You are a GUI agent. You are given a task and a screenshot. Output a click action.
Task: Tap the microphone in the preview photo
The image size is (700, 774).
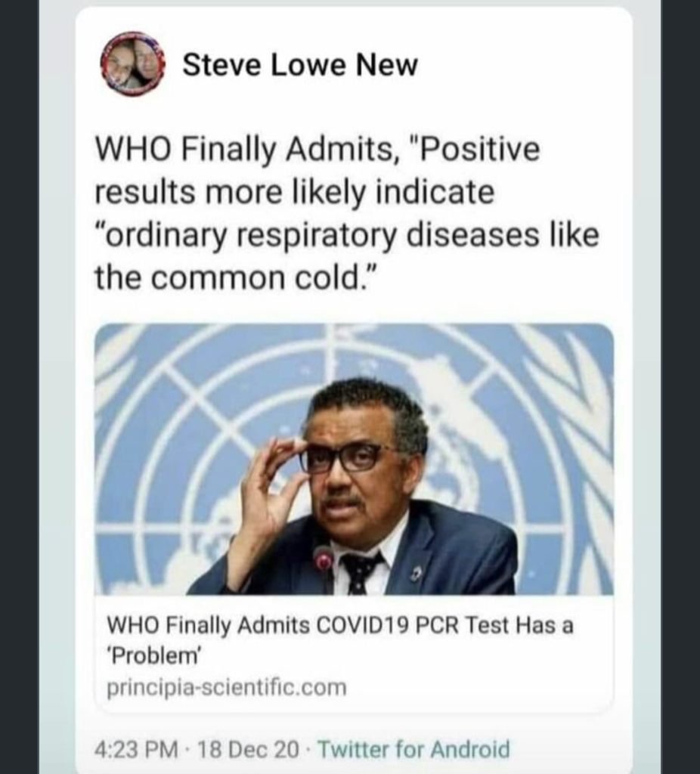tap(324, 562)
